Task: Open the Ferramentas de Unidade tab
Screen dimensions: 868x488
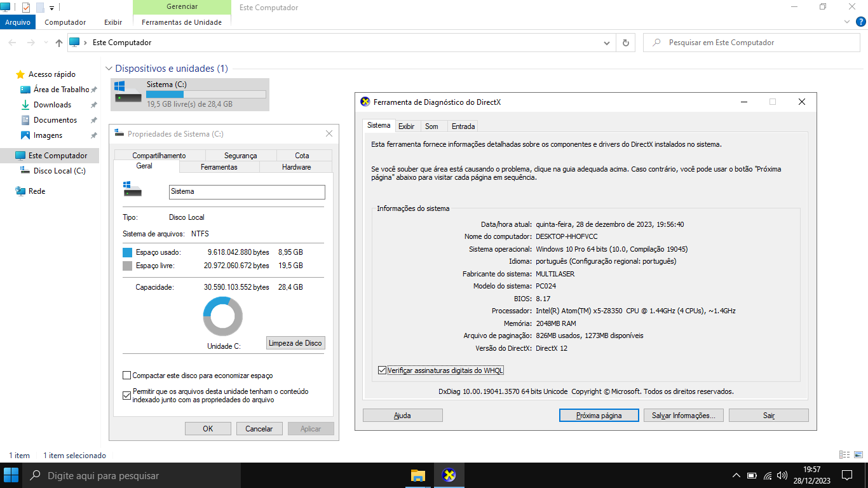Action: coord(182,22)
